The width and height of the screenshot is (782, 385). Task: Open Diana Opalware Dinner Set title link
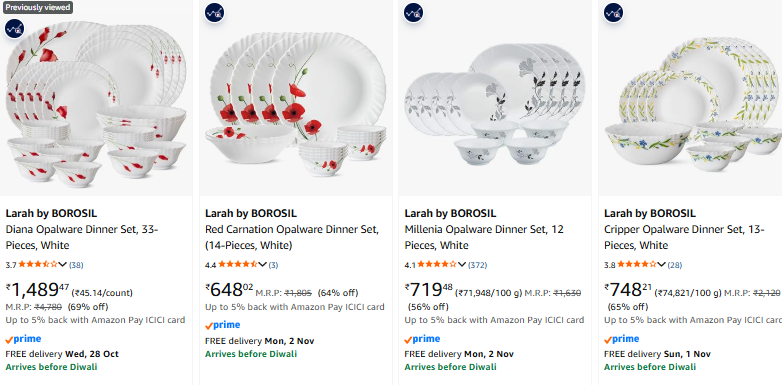click(82, 237)
